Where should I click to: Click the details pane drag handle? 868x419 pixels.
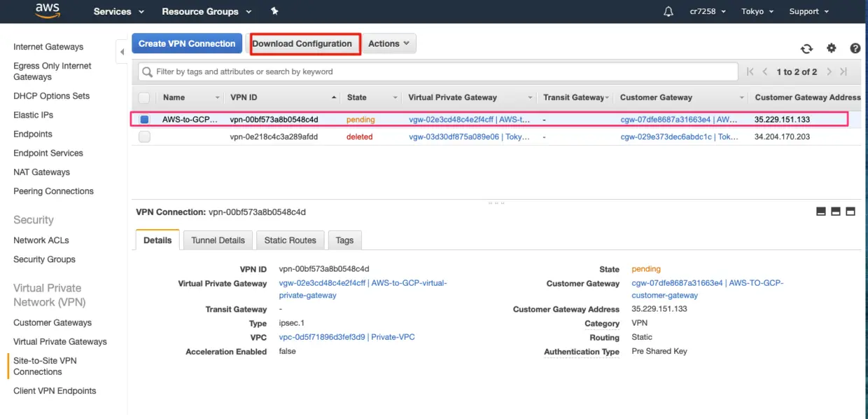(x=496, y=203)
